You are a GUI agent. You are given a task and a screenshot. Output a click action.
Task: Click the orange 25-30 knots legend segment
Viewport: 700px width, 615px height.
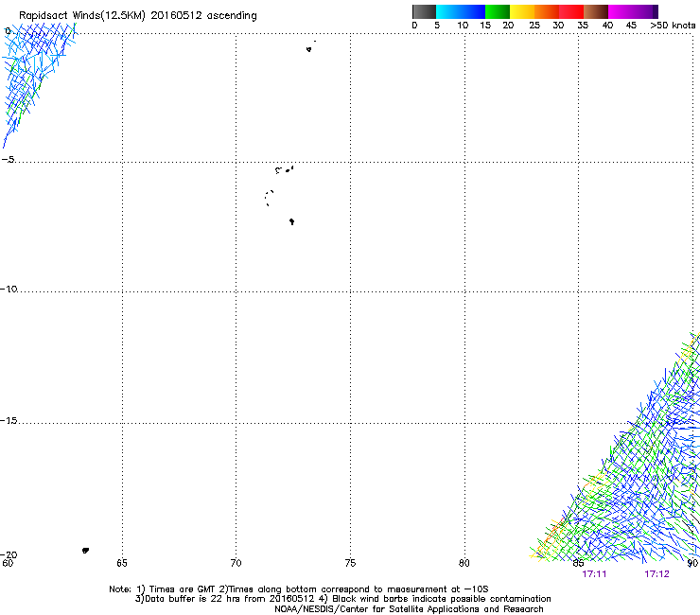[547, 11]
